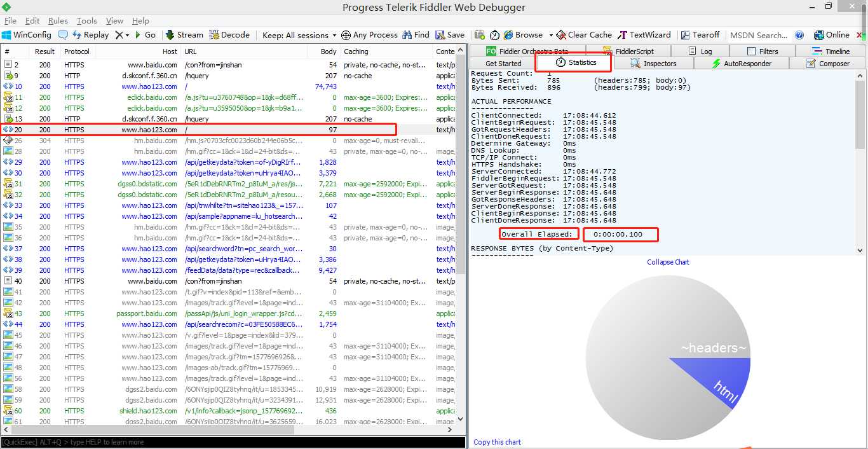Open the View menu
868x449 pixels.
pyautogui.click(x=114, y=21)
